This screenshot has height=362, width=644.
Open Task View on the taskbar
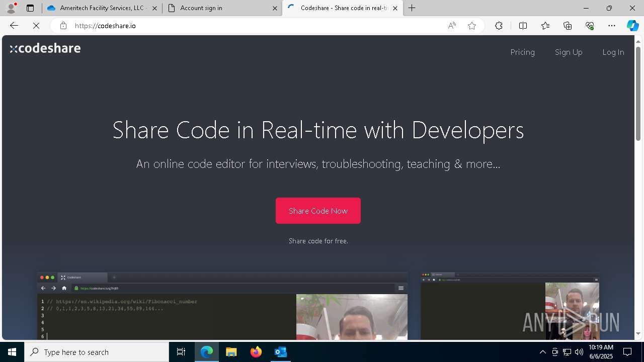point(181,352)
